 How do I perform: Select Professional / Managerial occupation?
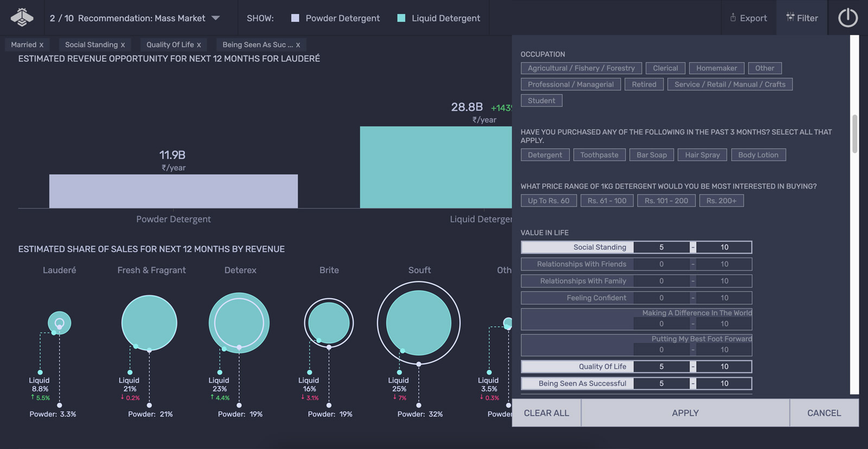coord(571,84)
